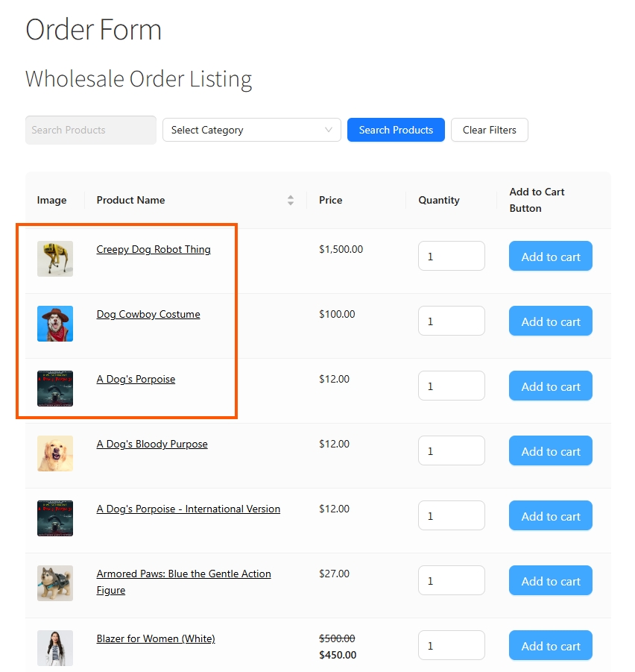Open A Dog's Porpoise - International Version link
This screenshot has height=672, width=635.
coord(189,509)
